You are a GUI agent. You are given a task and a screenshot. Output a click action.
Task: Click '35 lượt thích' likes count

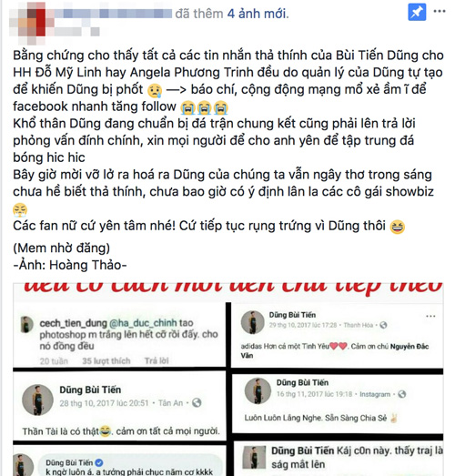tap(106, 360)
